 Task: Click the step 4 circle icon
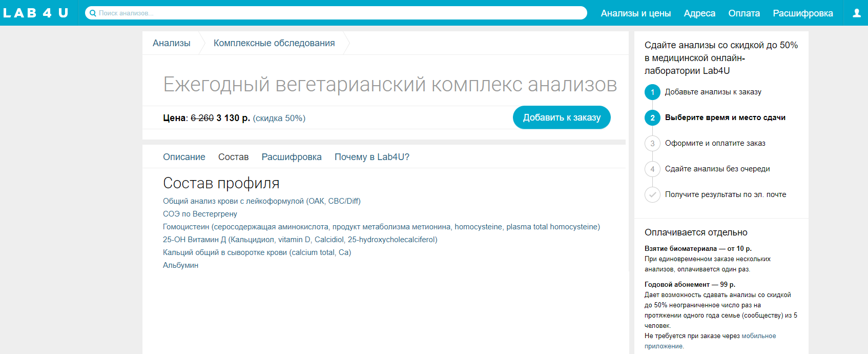pos(652,169)
